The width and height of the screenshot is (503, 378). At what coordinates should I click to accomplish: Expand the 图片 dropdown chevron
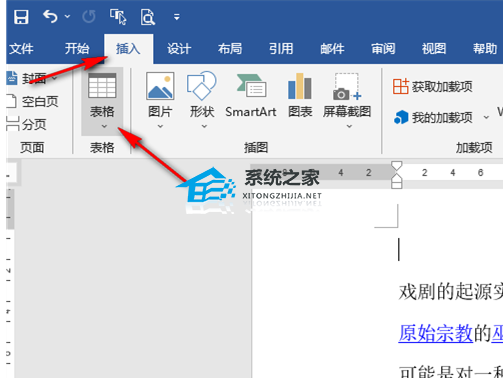[x=160, y=126]
